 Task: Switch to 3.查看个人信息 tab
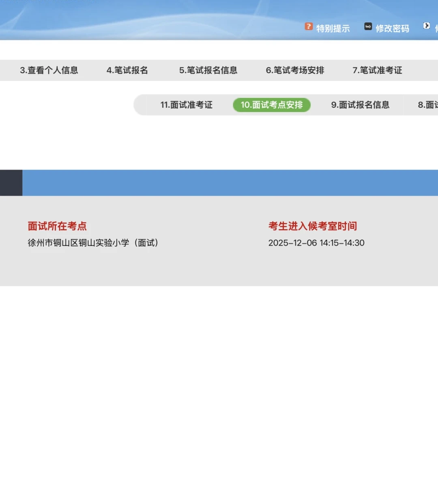point(49,70)
